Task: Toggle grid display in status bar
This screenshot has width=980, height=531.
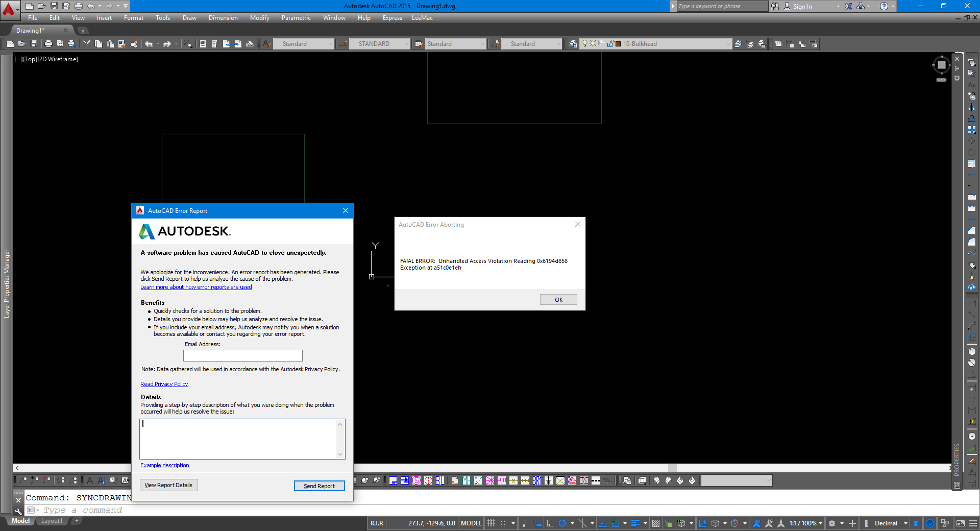Action: click(x=491, y=523)
